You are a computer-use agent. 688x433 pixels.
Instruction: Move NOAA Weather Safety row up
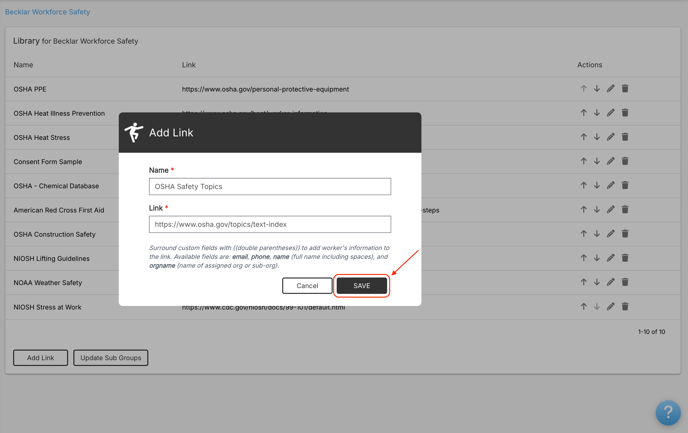[584, 282]
